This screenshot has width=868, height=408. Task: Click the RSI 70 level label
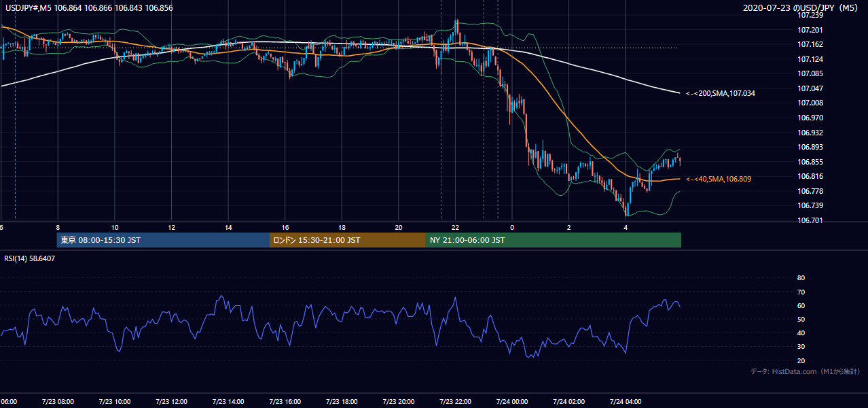click(801, 292)
